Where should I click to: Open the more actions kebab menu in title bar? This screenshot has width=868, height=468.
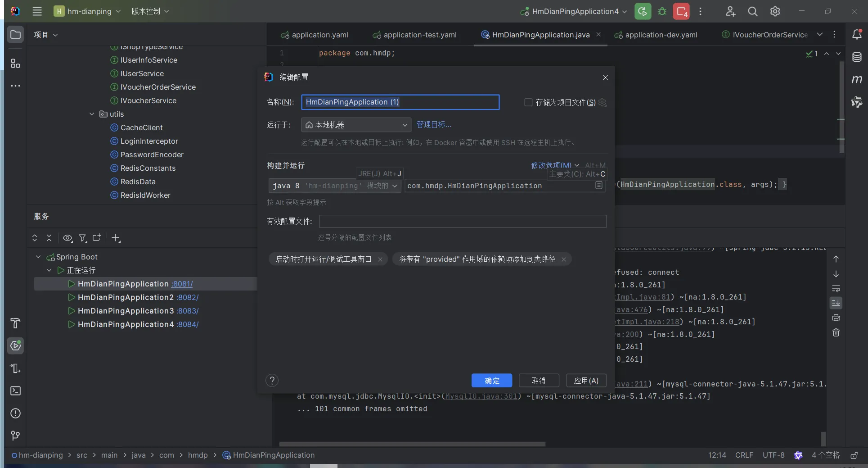click(x=700, y=11)
